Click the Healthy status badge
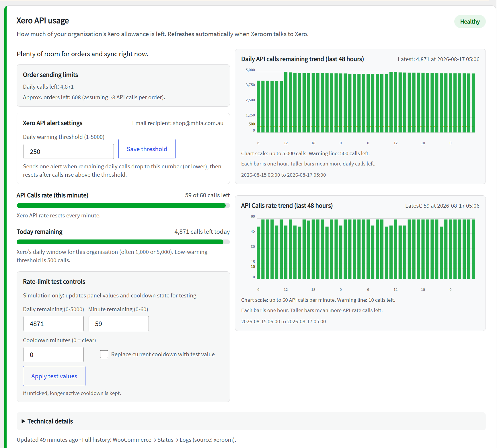 (x=470, y=22)
